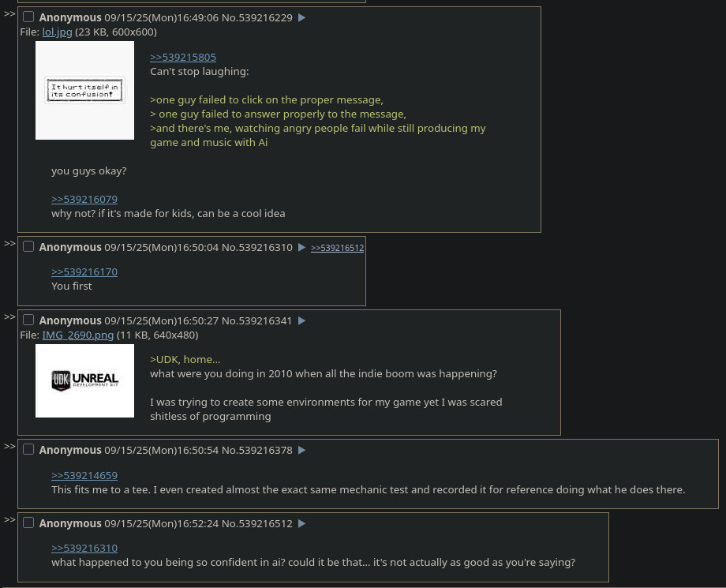Open post menu arrow for No.539216341
The width and height of the screenshot is (726, 588).
tap(302, 320)
